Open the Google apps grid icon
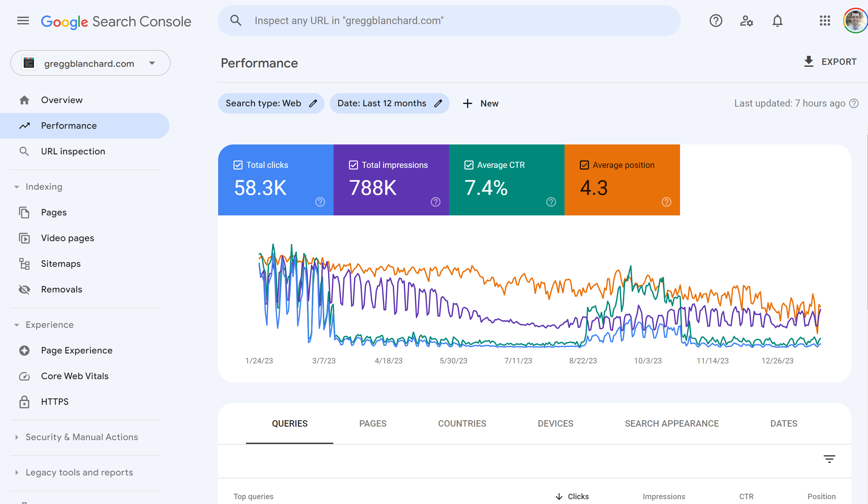868x504 pixels. tap(825, 21)
